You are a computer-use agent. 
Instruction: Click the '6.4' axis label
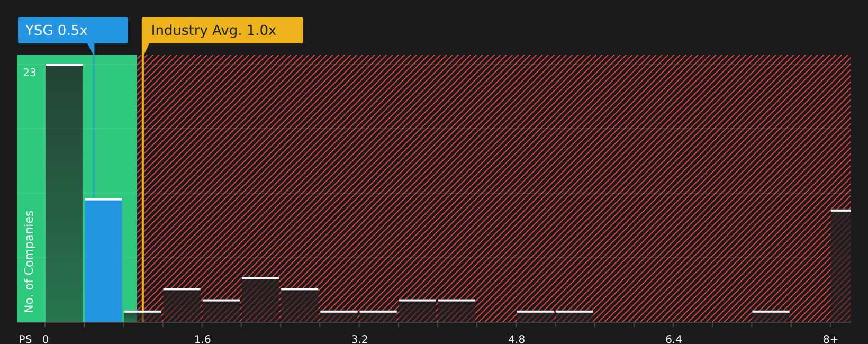pyautogui.click(x=673, y=339)
